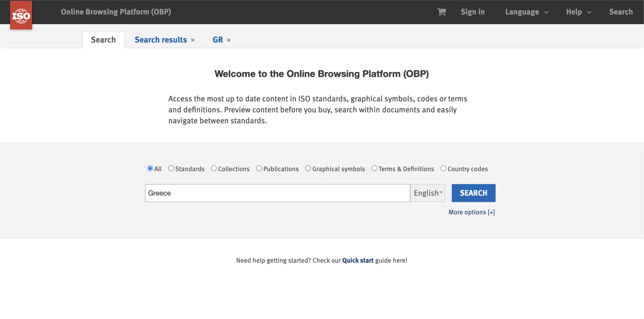Select the Collections radio button
This screenshot has height=319, width=644.
pos(214,169)
